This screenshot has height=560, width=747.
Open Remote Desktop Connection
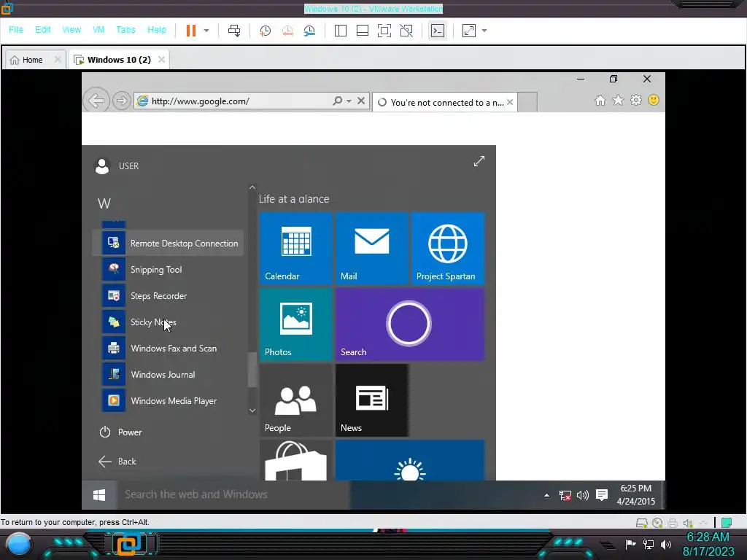pos(168,244)
